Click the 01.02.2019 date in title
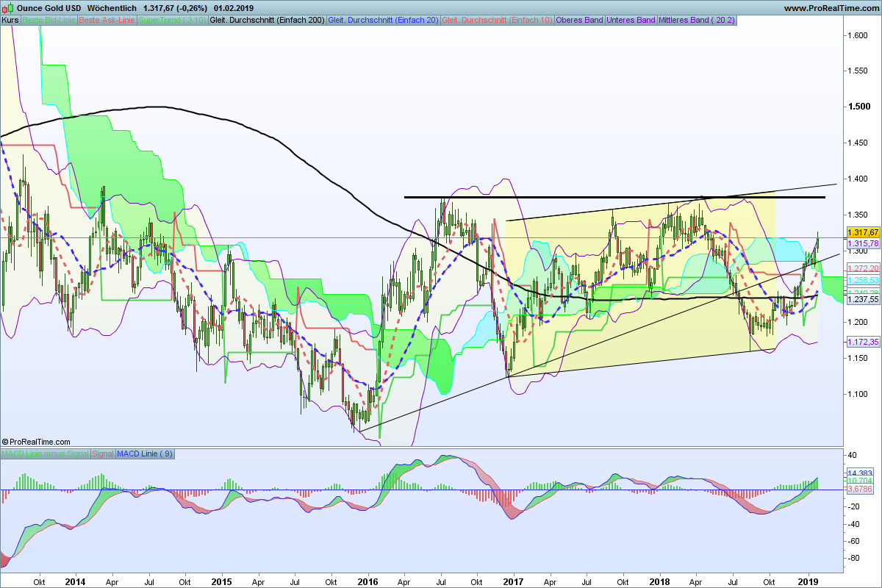 point(234,7)
